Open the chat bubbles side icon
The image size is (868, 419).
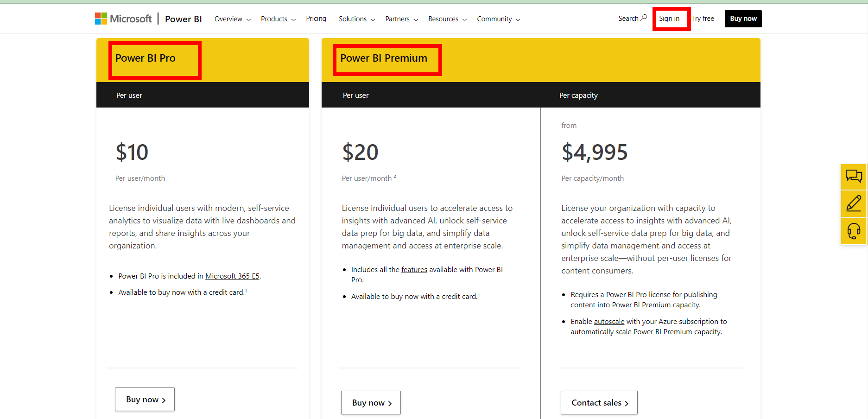pos(854,176)
